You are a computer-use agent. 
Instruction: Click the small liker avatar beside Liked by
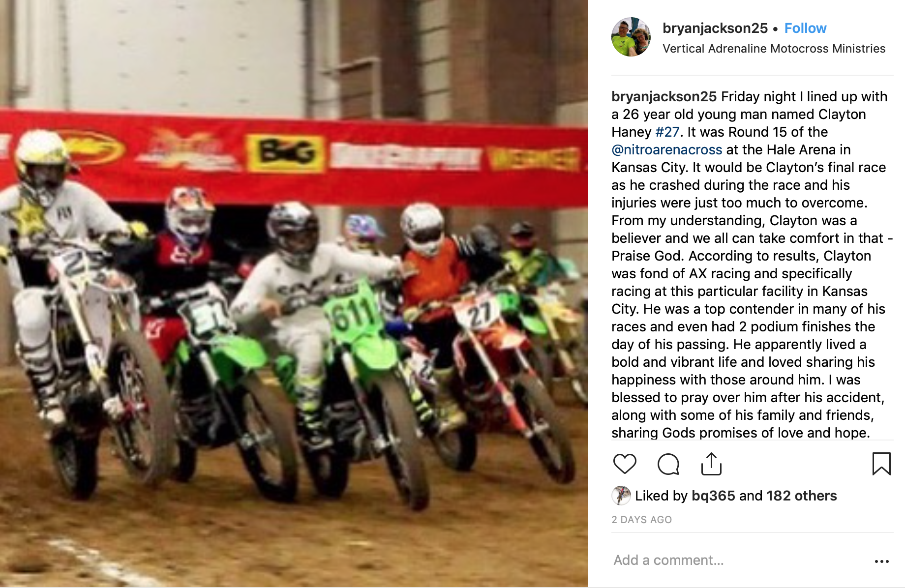click(x=621, y=496)
